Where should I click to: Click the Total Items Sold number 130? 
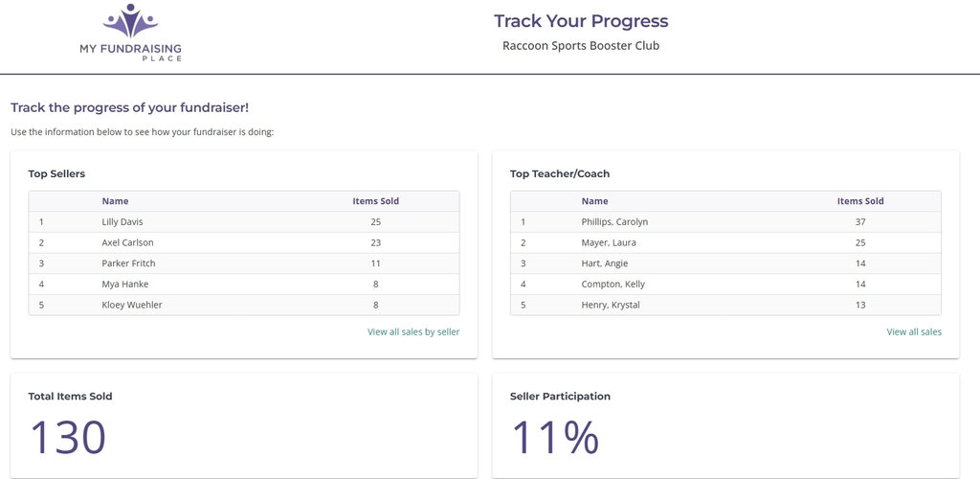coord(67,437)
